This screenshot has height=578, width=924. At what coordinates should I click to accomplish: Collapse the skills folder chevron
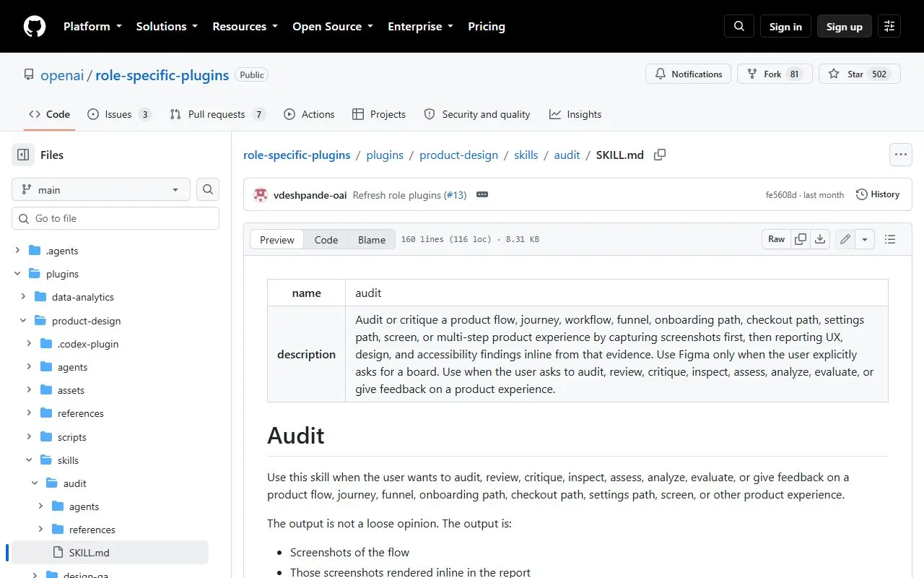click(29, 460)
